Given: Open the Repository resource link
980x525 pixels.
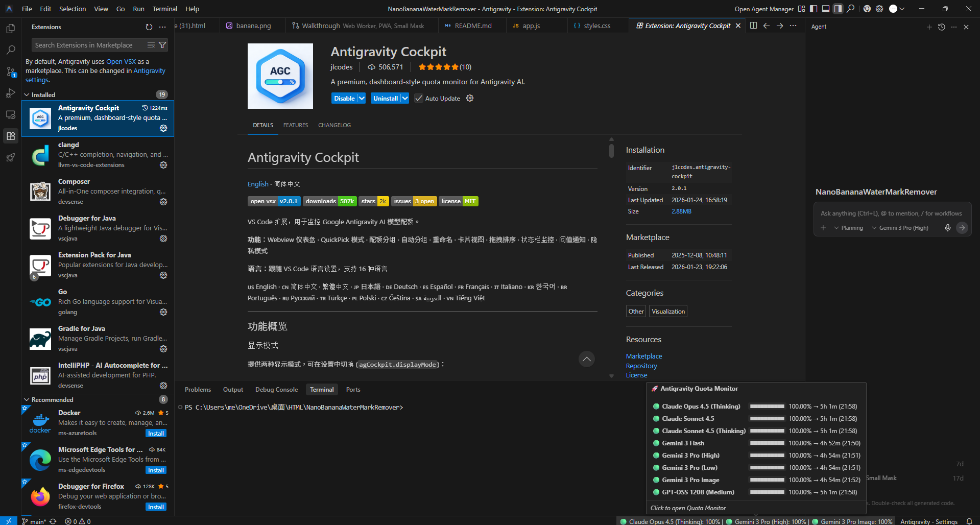Looking at the screenshot, I should tap(641, 366).
